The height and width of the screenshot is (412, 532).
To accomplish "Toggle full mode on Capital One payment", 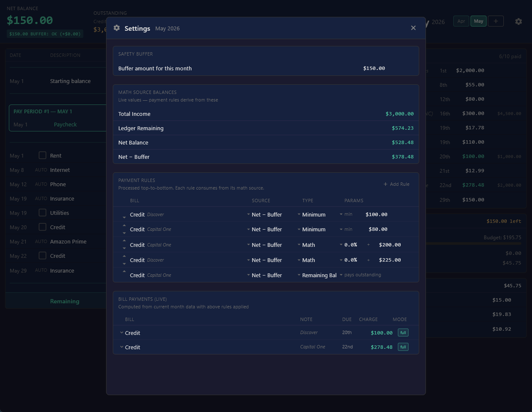I will coord(403,347).
